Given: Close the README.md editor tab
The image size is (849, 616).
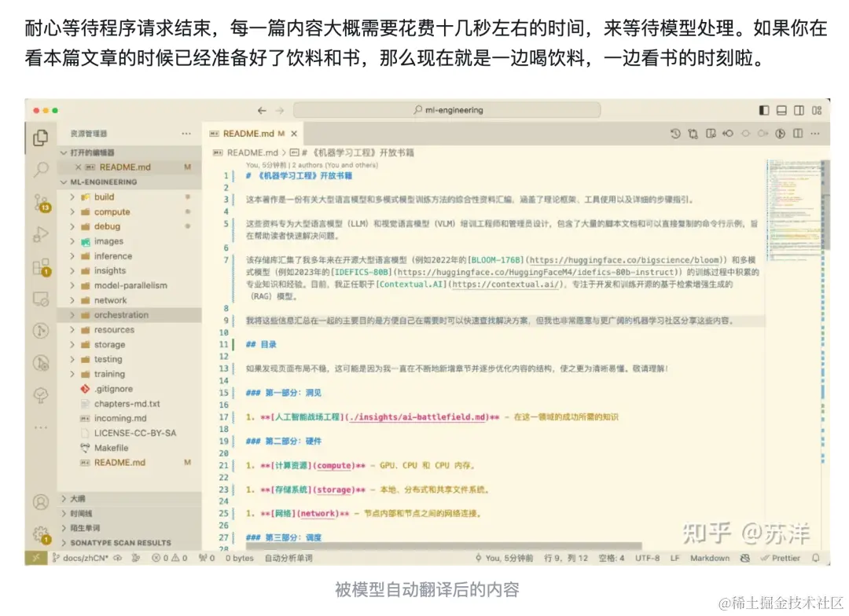Looking at the screenshot, I should point(294,134).
